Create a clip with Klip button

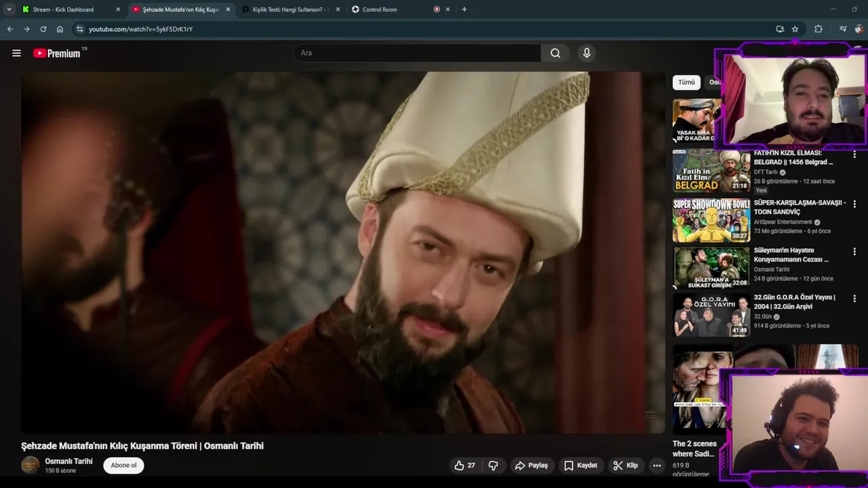point(625,466)
